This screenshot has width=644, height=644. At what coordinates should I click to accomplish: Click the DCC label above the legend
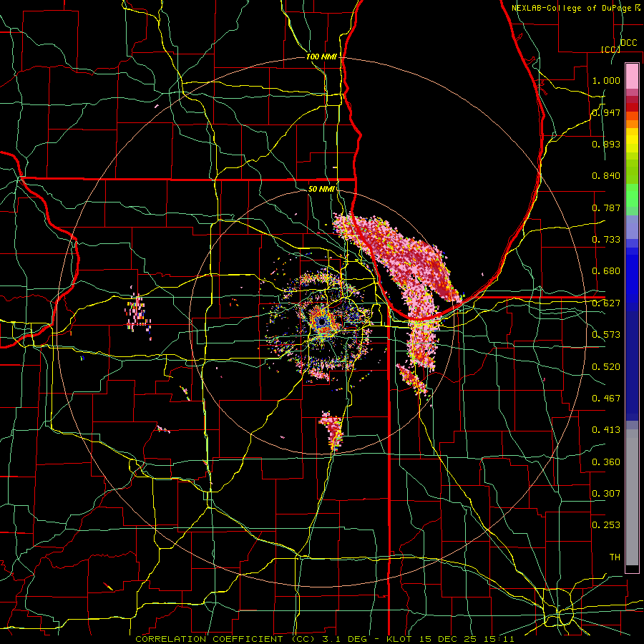(629, 43)
